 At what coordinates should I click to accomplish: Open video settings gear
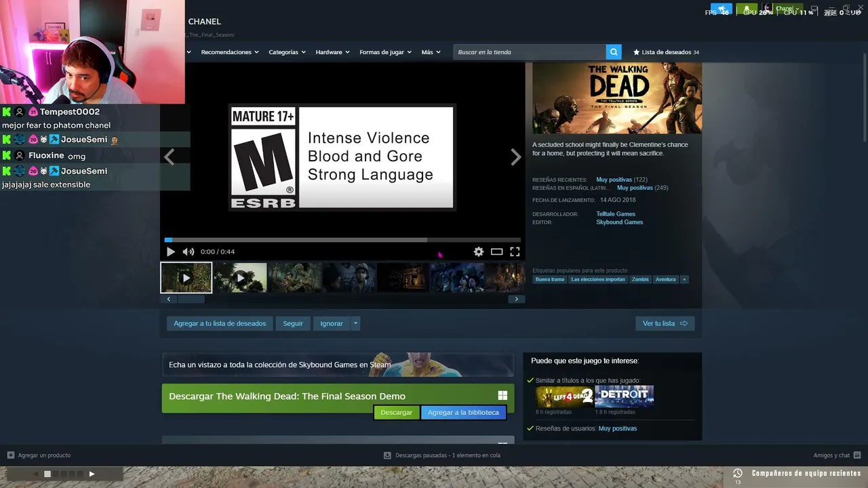(x=479, y=251)
